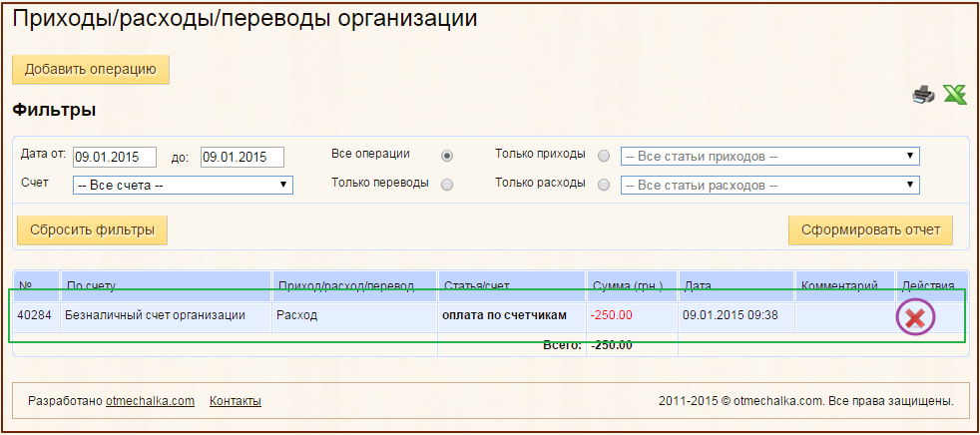
Task: Focus the 'Дата от' date field
Action: tap(115, 157)
